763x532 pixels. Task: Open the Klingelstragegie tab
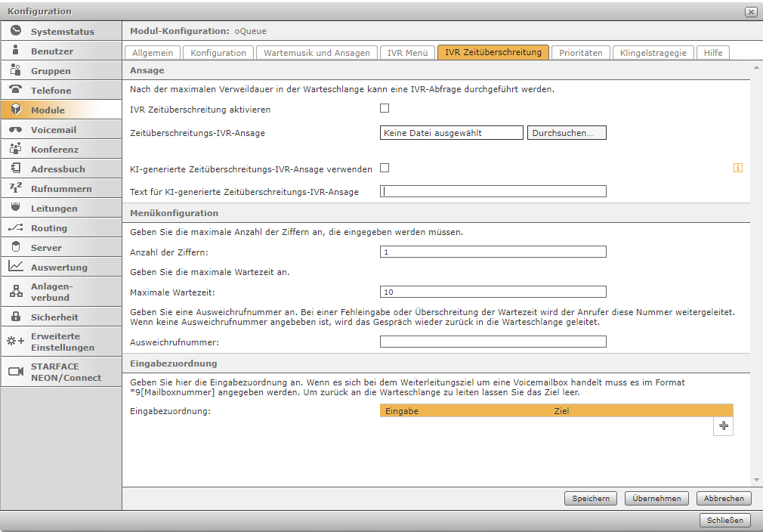pyautogui.click(x=653, y=53)
